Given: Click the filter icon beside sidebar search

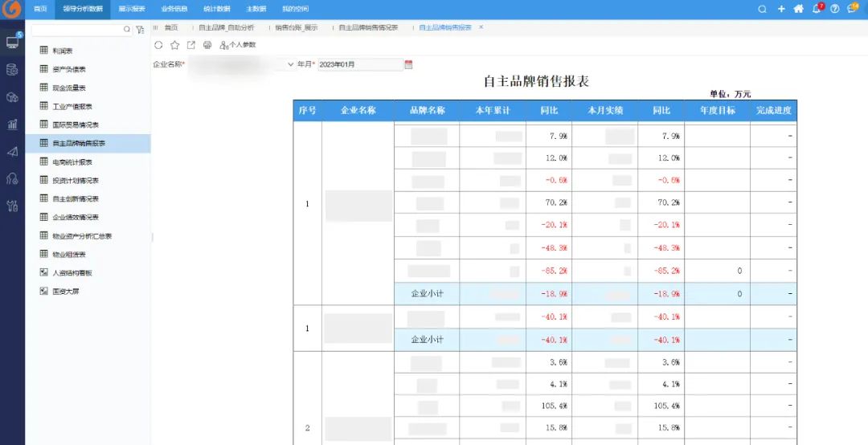Looking at the screenshot, I should pyautogui.click(x=141, y=29).
